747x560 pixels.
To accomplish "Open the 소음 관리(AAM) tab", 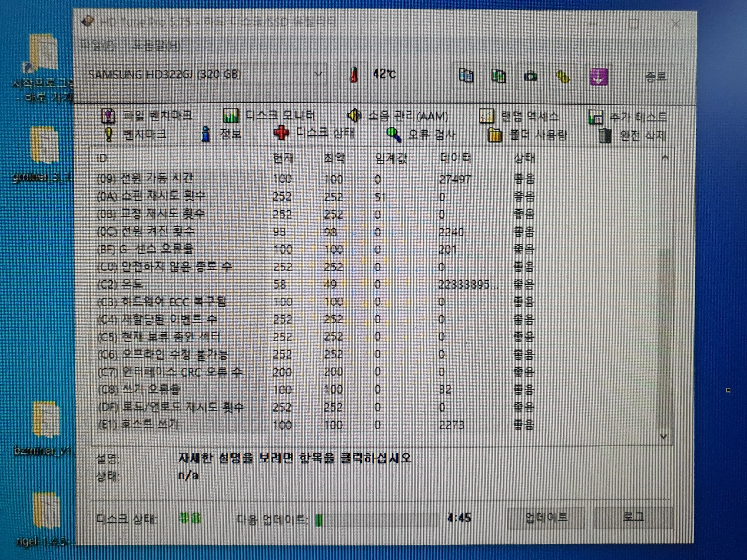I will (x=398, y=116).
